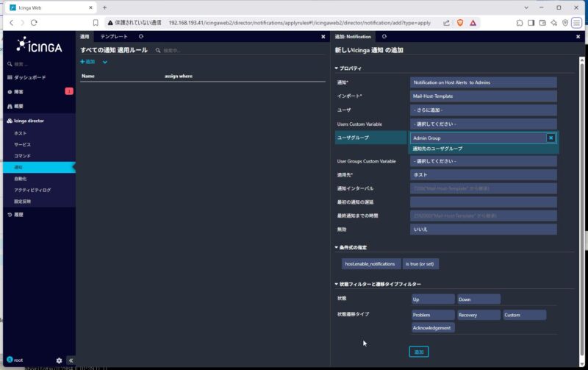This screenshot has height=370, width=588.
Task: Collapse the sidebar with double-chevron icon
Action: 71,360
